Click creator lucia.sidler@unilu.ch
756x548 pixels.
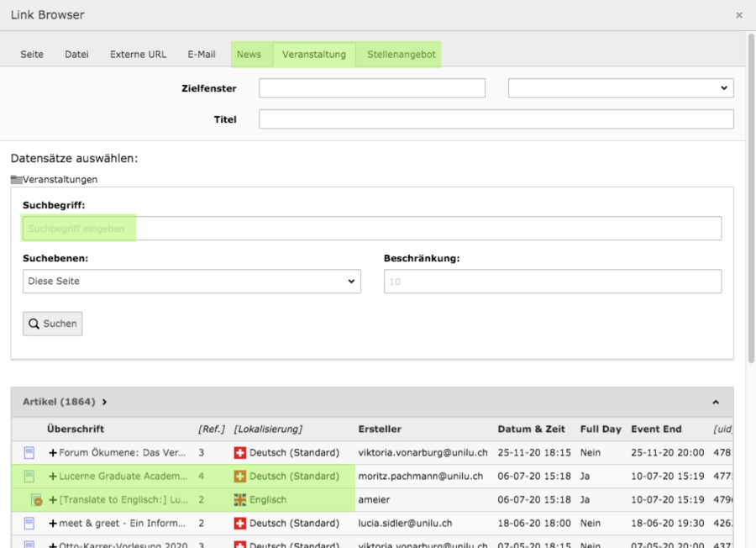[x=405, y=524]
